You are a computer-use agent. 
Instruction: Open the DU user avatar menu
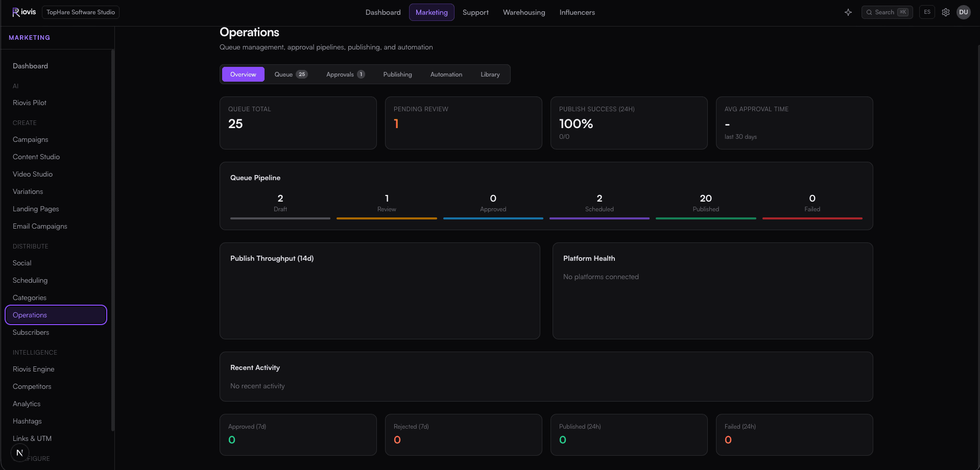pyautogui.click(x=964, y=12)
